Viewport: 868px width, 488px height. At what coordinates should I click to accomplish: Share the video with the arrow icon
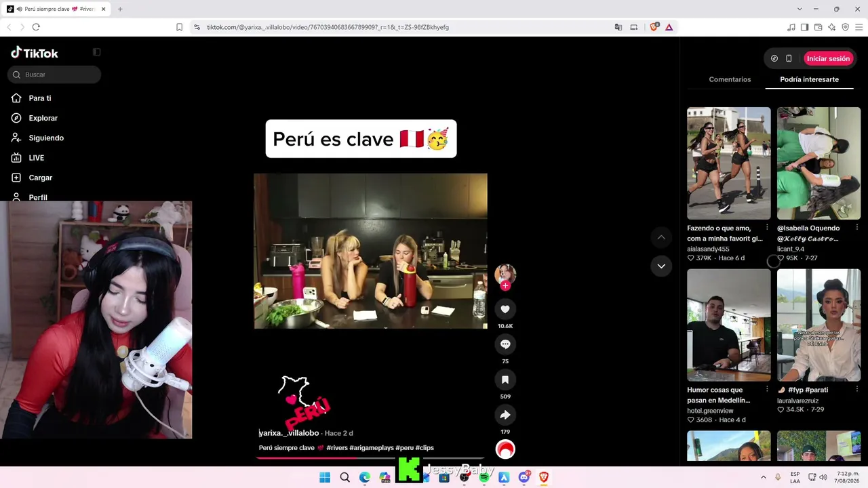tap(505, 415)
